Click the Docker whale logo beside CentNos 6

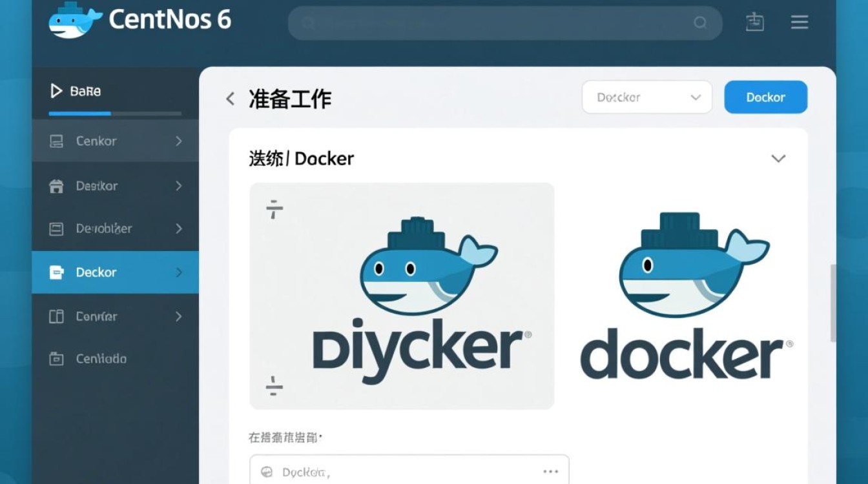75,21
